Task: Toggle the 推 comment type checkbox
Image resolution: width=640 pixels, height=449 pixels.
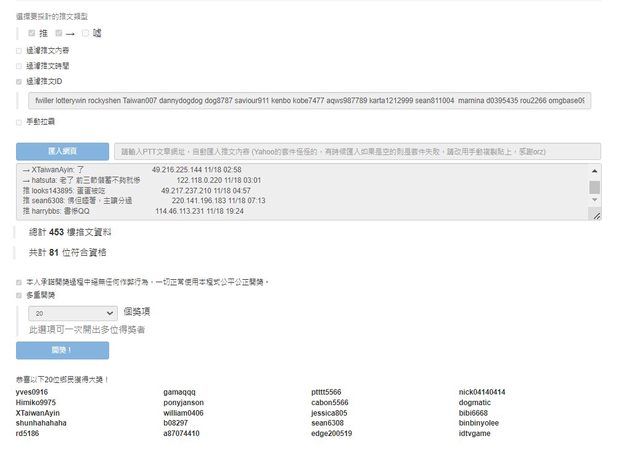Action: (x=32, y=33)
